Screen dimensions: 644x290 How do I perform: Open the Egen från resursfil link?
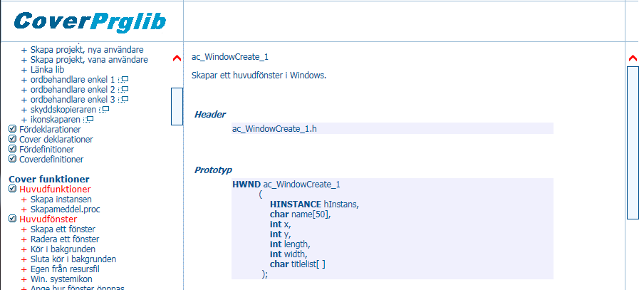(65, 269)
